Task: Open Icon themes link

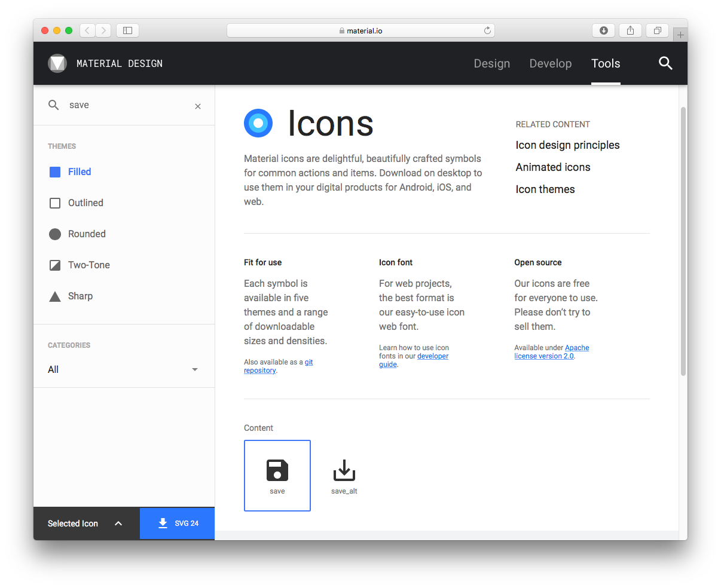Action: [x=545, y=189]
